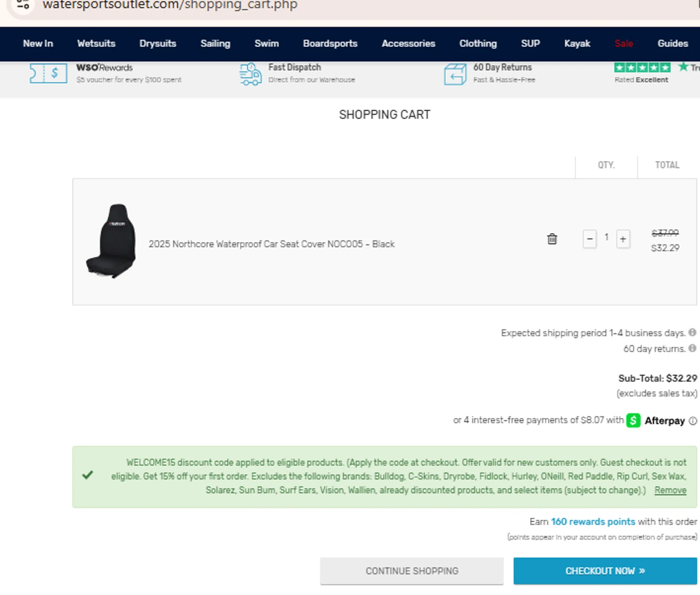The image size is (700, 595).
Task: Click WSO Rewards voucher text
Action: click(129, 73)
